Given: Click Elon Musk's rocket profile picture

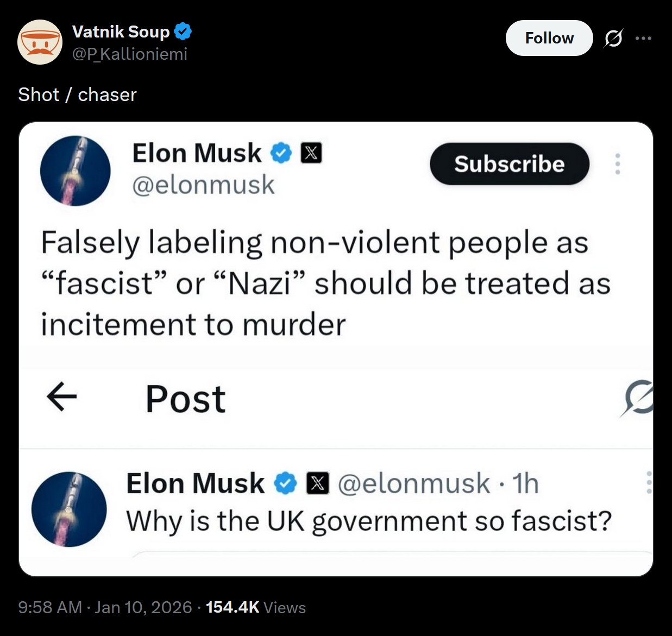Looking at the screenshot, I should click(x=76, y=171).
